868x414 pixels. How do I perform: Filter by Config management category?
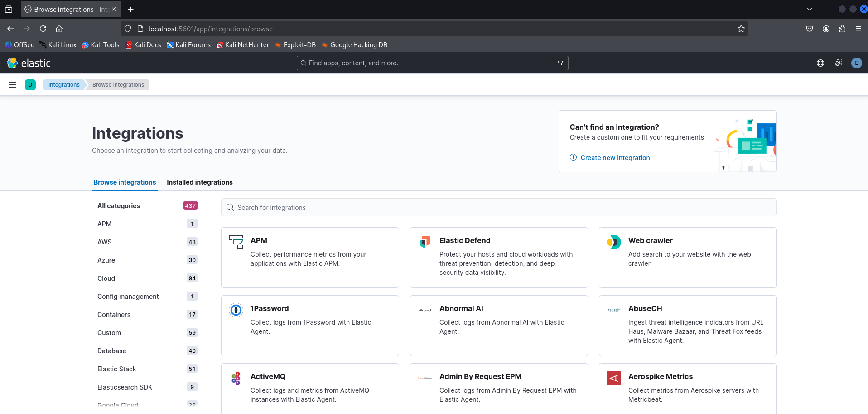point(147,297)
